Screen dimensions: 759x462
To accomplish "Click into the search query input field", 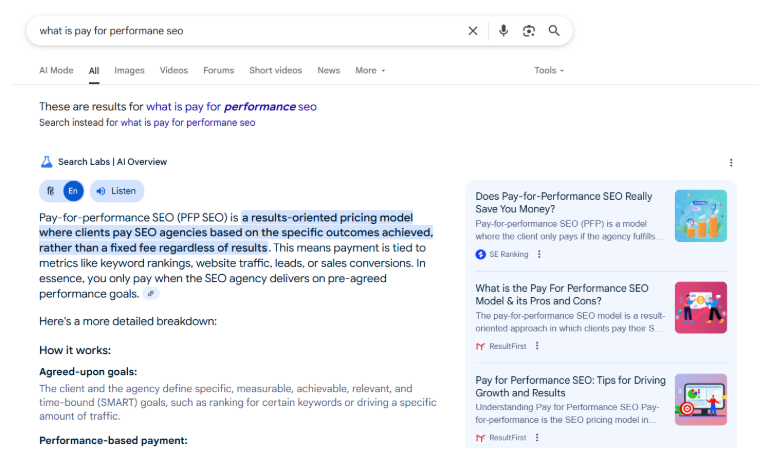I will 240,31.
